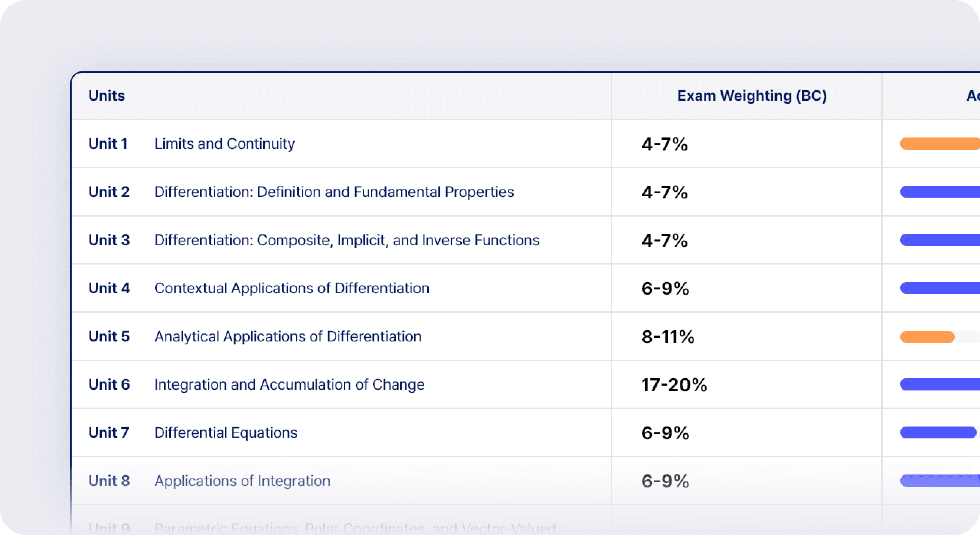980x535 pixels.
Task: Click the blue progress bar for Unit 2
Action: [939, 192]
